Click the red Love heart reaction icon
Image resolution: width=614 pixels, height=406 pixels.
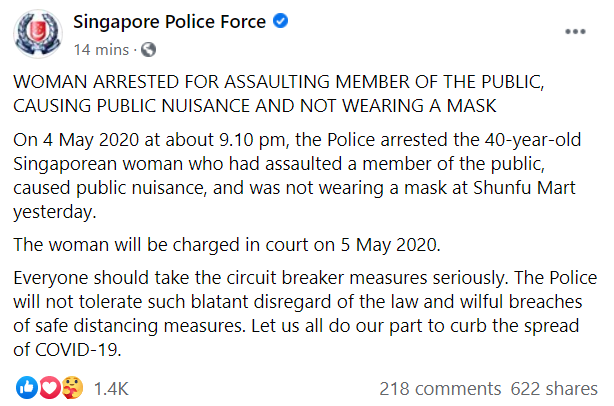point(48,387)
